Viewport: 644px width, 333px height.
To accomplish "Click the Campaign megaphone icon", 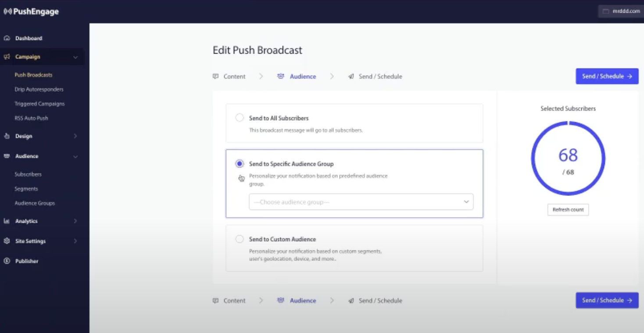I will pos(6,57).
